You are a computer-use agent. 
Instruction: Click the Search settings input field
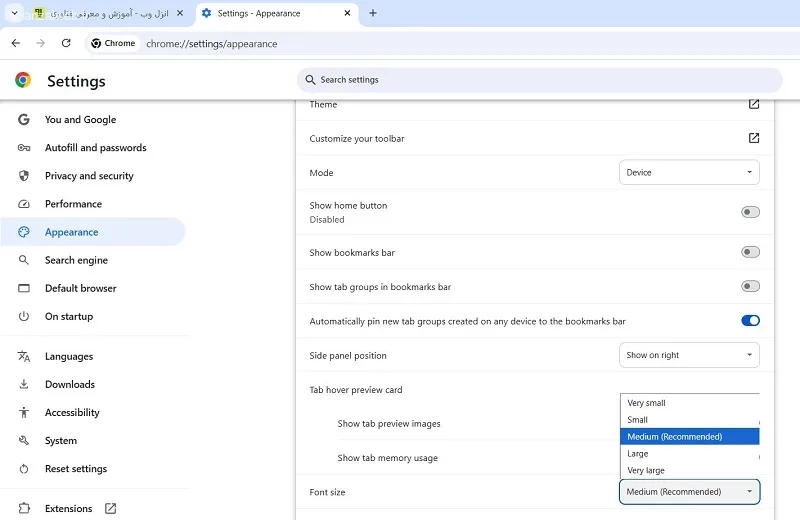tap(540, 80)
